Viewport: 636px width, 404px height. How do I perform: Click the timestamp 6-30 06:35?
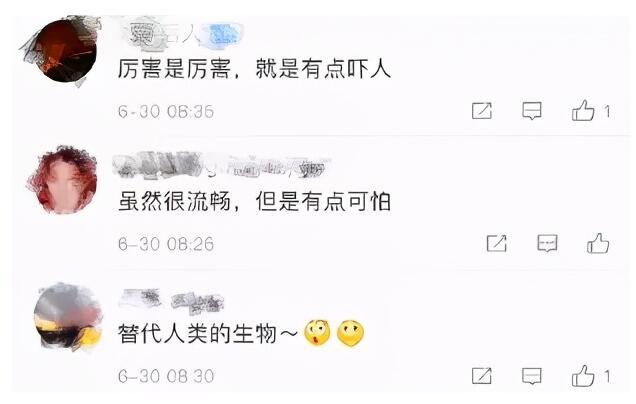(166, 111)
